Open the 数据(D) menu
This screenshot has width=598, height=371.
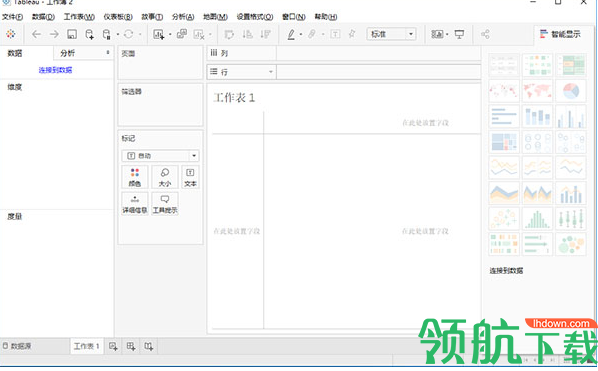43,17
